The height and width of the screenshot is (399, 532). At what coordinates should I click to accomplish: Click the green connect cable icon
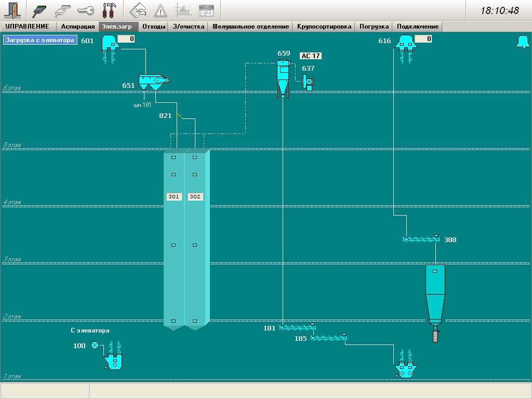[x=39, y=10]
